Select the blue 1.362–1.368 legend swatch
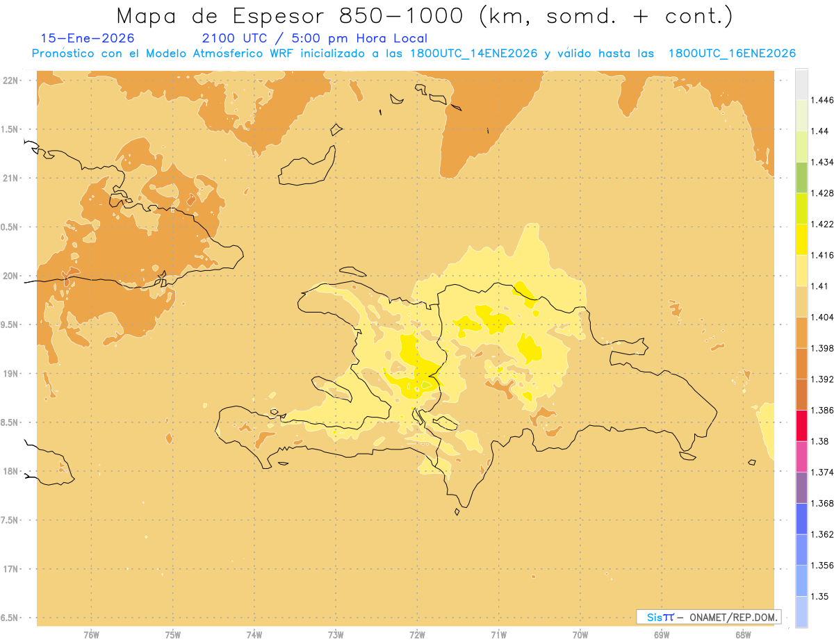Viewport: 834px width, 644px height. (x=801, y=518)
